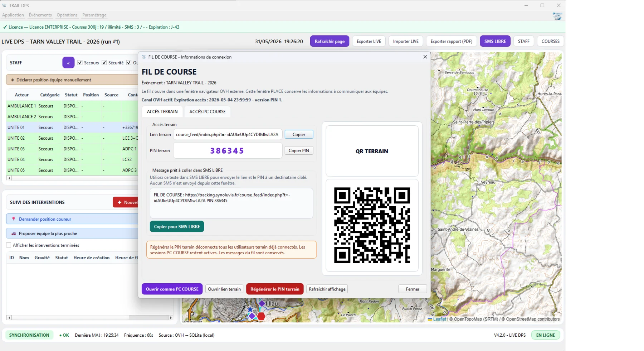Screen dimensions: 644x351
Task: Enable Afficher les interventions terminées
Action: [9, 245]
